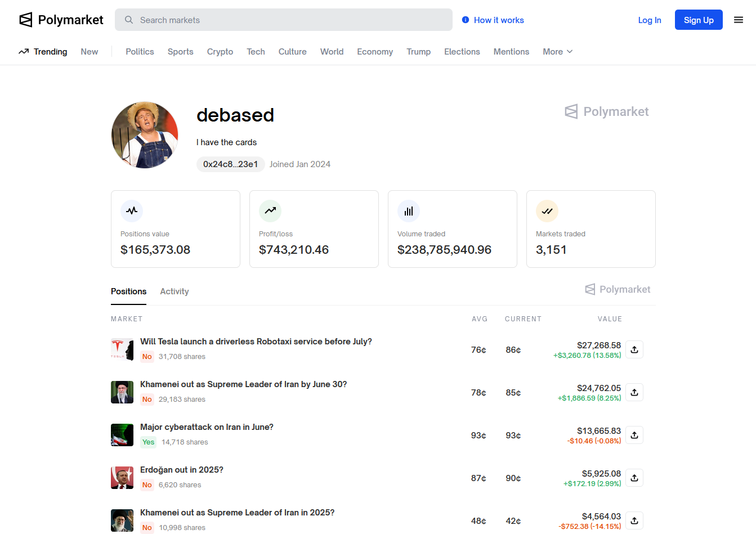Image resolution: width=756 pixels, height=534 pixels.
Task: Open the New markets section
Action: point(90,51)
